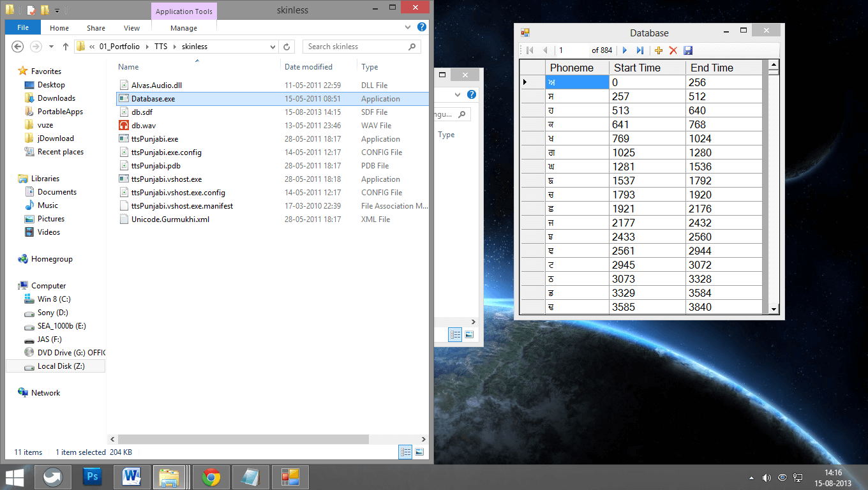
Task: Jump to last record in Database navigator
Action: (640, 50)
